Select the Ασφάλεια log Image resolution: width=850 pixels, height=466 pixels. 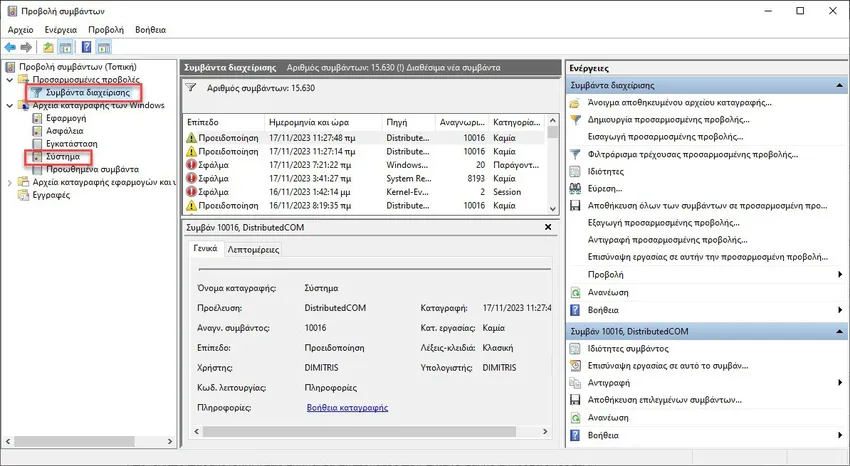point(65,131)
